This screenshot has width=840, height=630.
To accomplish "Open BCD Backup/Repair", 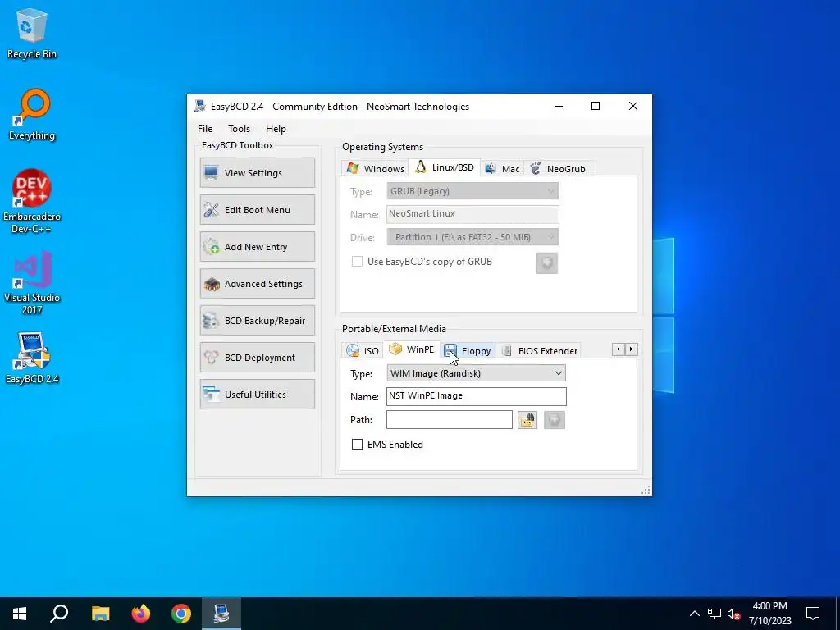I will pos(257,321).
